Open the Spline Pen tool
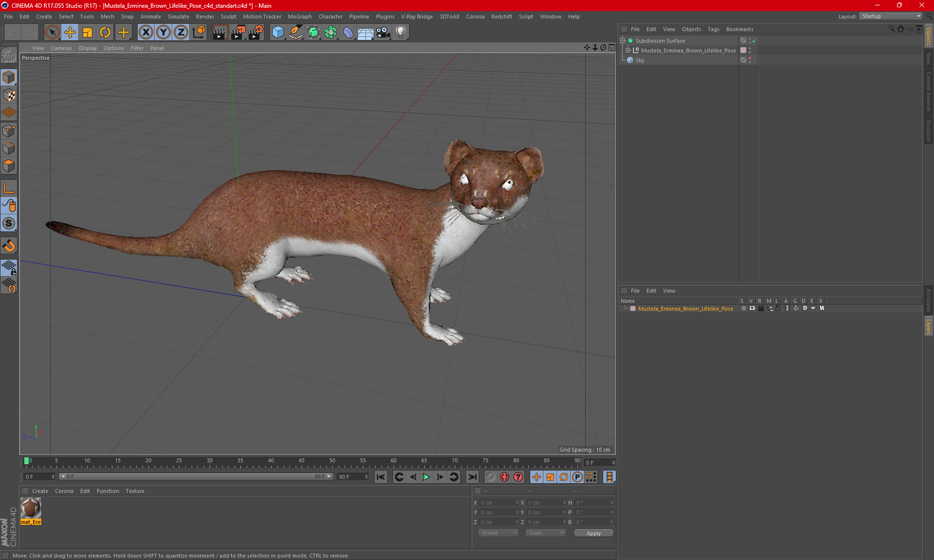934x560 pixels. coord(295,33)
